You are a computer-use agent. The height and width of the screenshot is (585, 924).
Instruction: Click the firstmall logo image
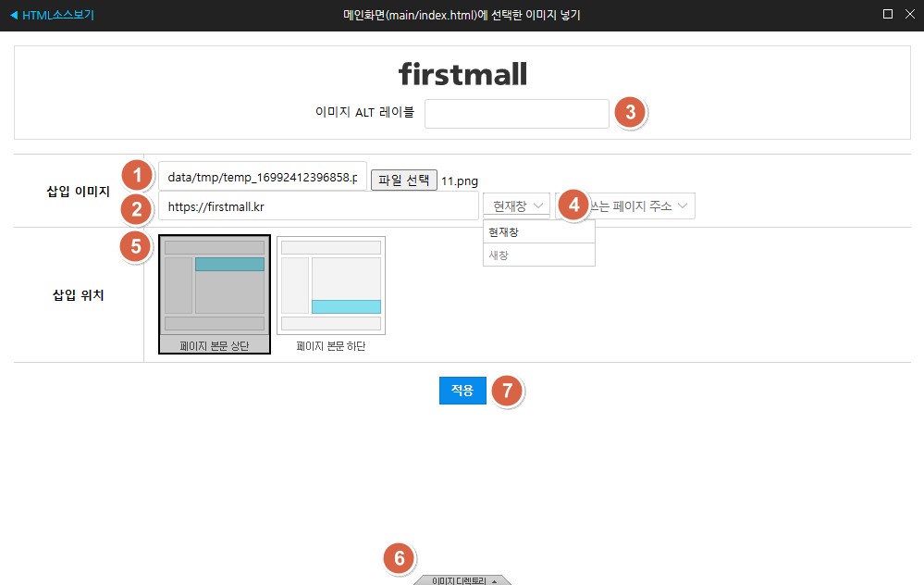pyautogui.click(x=462, y=74)
